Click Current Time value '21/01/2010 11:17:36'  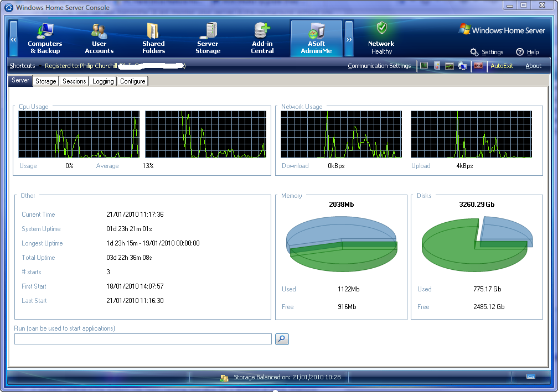(x=135, y=215)
